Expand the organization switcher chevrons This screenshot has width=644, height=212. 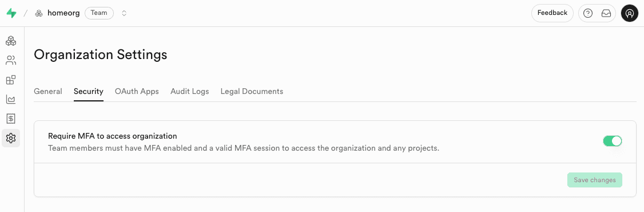pos(124,13)
